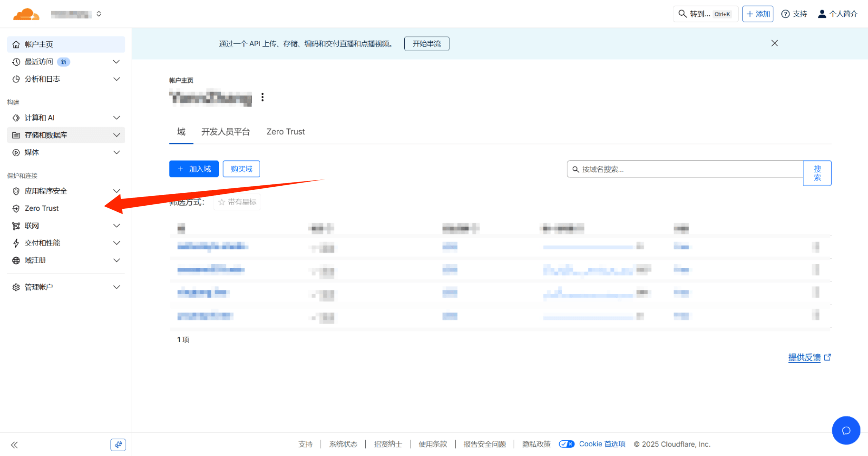The width and height of the screenshot is (868, 456).
Task: Click the 应用程序安全 shield icon
Action: [16, 191]
